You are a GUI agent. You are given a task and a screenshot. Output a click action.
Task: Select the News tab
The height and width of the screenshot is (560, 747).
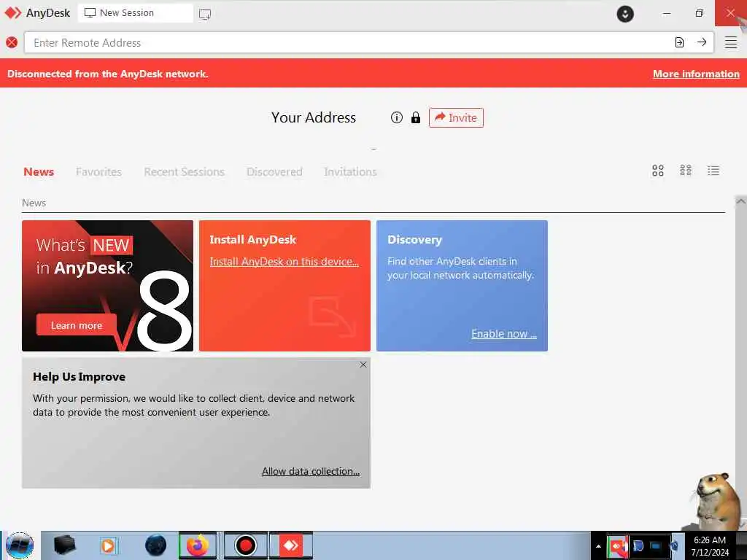(39, 172)
